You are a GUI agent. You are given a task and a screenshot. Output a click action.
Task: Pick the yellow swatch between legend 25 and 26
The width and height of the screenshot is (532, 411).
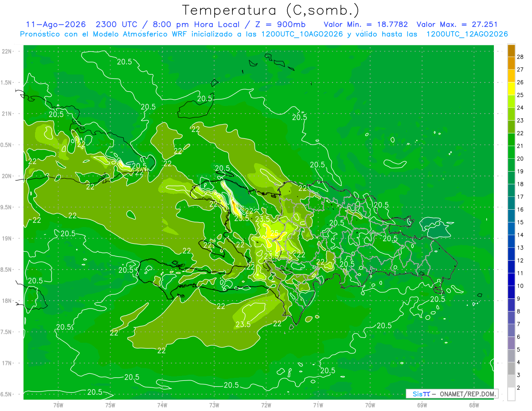511,89
